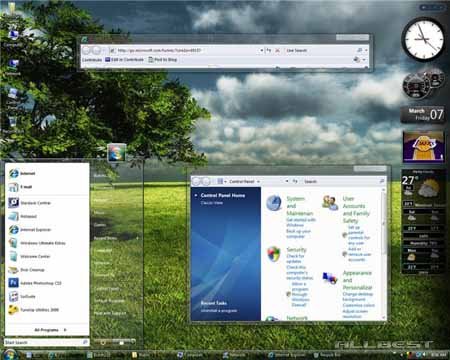Expand All Programs in Start menu
Viewport: 450px width, 360px height.
(x=50, y=330)
